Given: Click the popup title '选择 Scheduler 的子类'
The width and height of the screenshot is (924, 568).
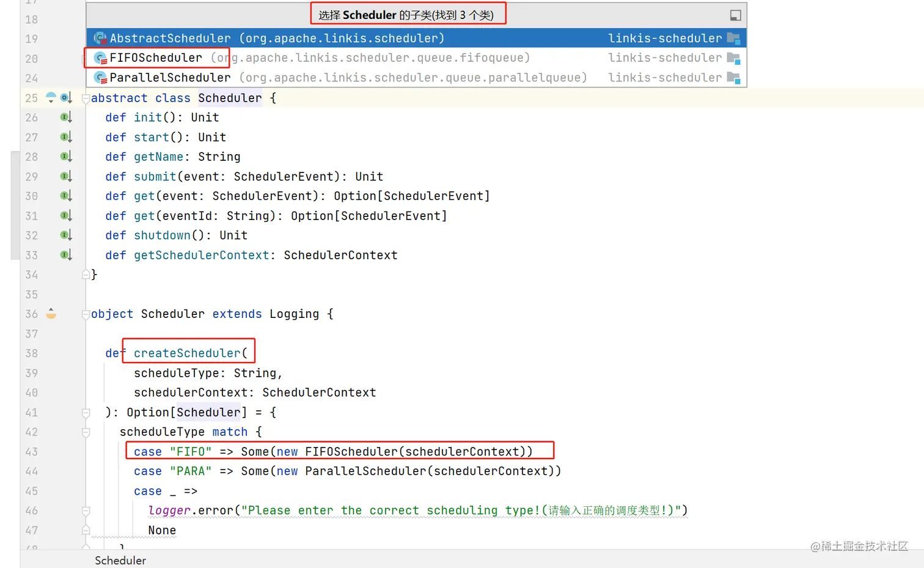Looking at the screenshot, I should pyautogui.click(x=406, y=15).
